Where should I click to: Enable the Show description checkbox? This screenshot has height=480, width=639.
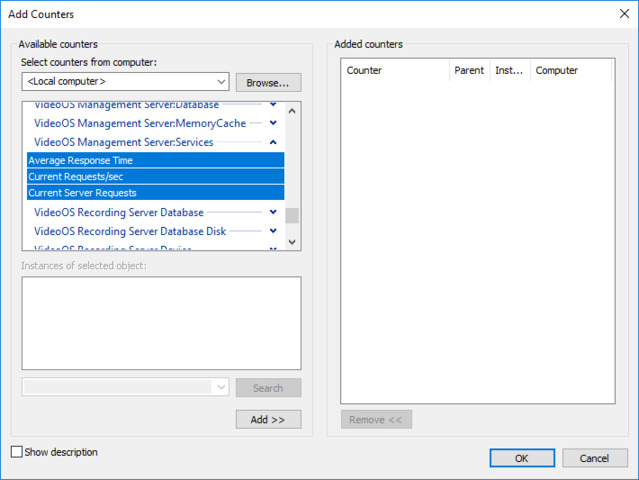[16, 452]
